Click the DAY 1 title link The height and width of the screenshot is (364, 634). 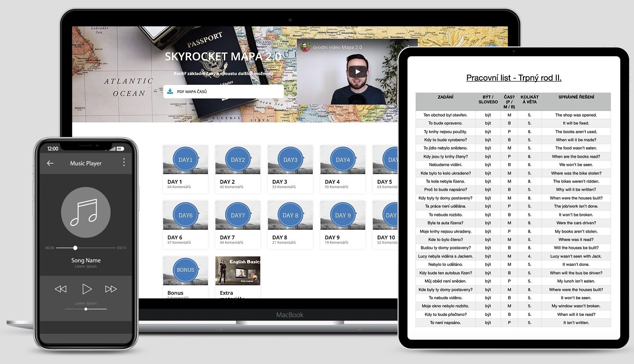pos(175,182)
